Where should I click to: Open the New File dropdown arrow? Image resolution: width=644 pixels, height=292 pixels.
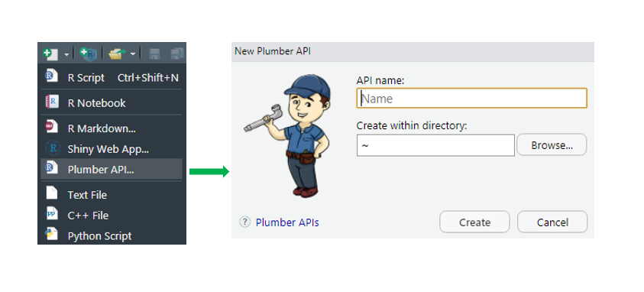point(66,54)
